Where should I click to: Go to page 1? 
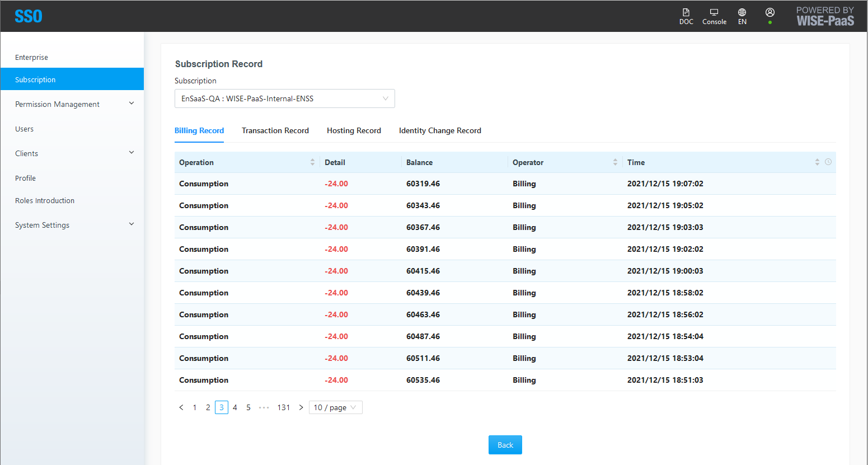tap(195, 407)
